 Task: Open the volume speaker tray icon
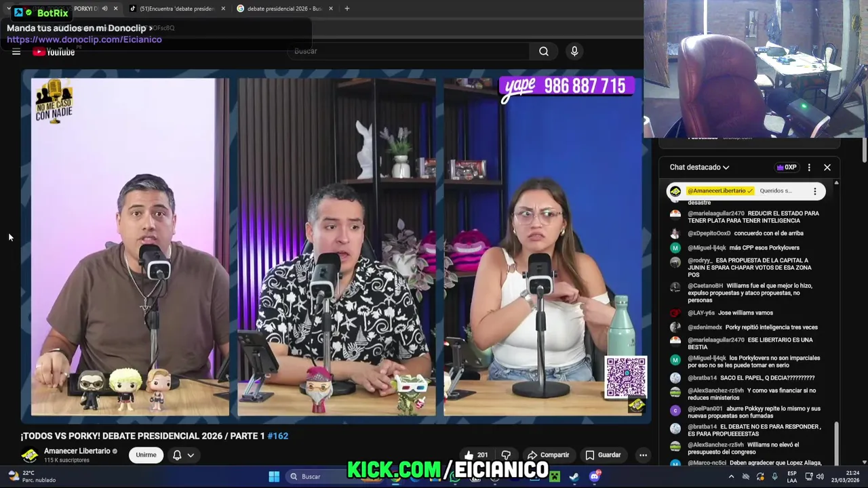pyautogui.click(x=821, y=476)
